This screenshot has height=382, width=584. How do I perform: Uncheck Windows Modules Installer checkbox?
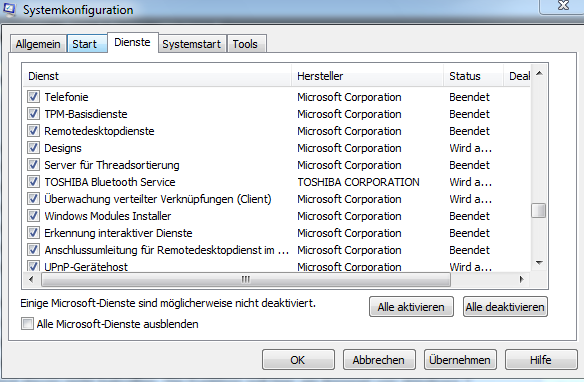point(33,216)
